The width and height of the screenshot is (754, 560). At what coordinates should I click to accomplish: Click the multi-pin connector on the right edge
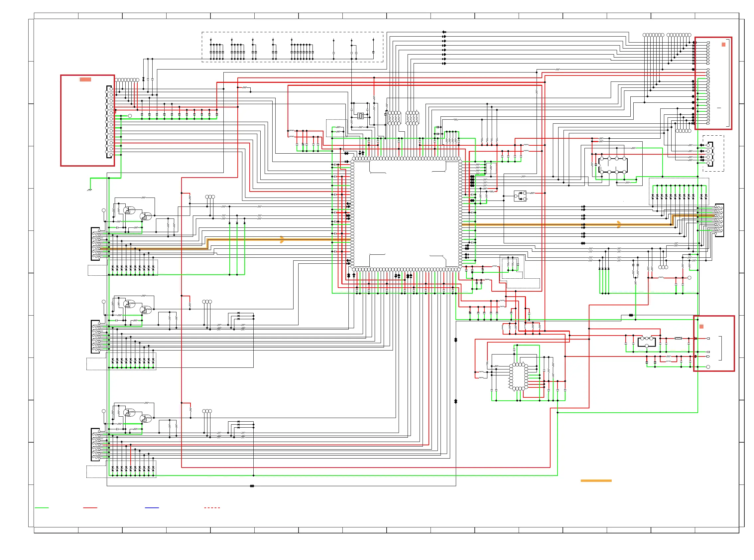[719, 220]
